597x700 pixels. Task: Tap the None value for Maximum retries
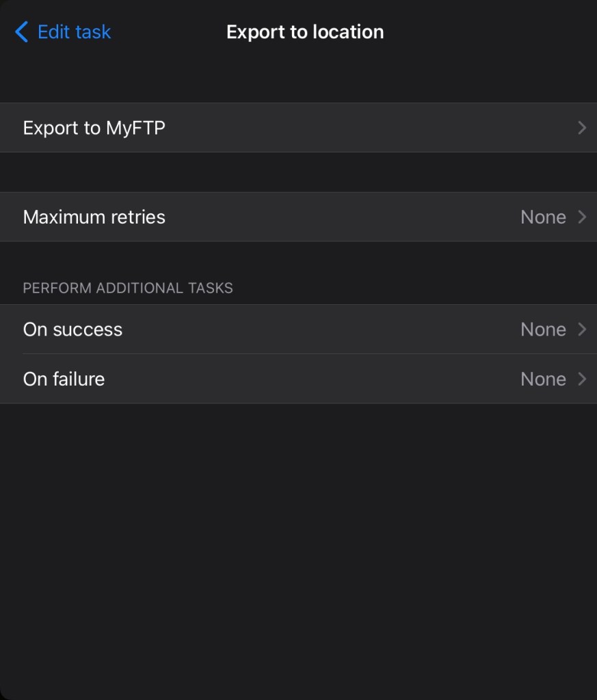click(x=543, y=217)
